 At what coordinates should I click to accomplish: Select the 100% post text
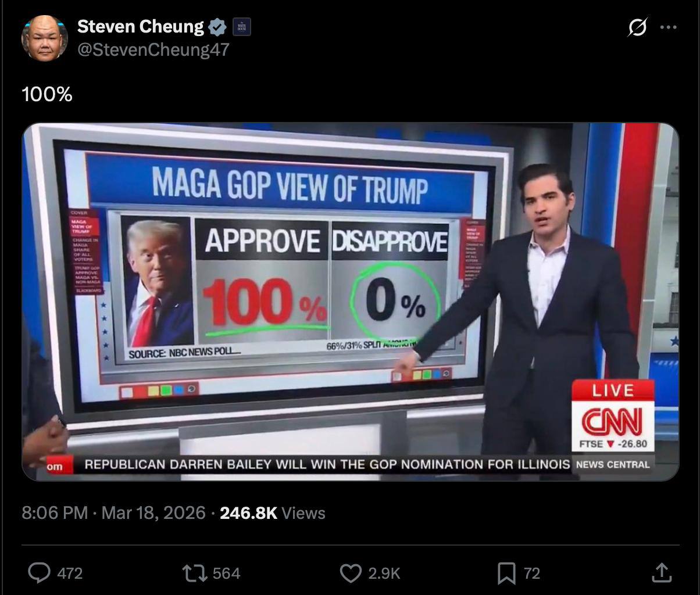tap(47, 94)
